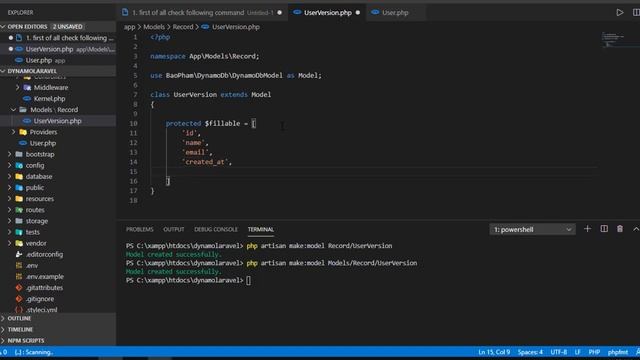Viewport: 640px width, 360px height.
Task: Click the phpfmt status bar item
Action: click(x=618, y=352)
